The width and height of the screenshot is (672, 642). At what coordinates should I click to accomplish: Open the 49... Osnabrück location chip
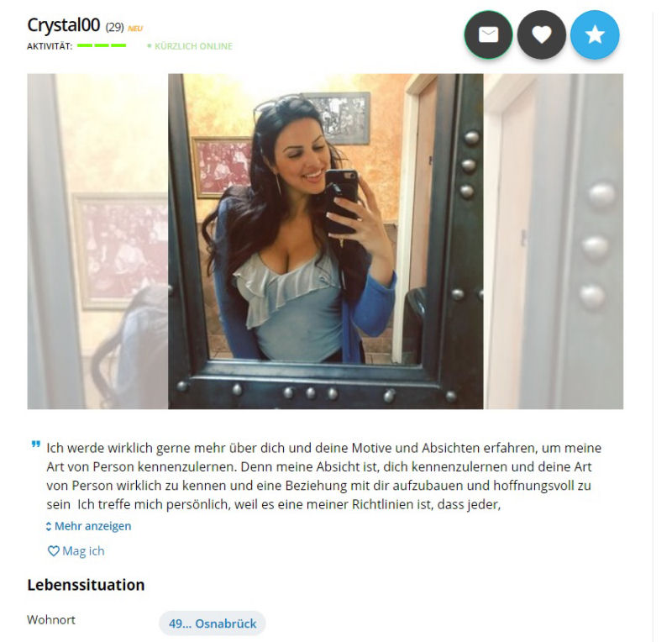click(213, 624)
